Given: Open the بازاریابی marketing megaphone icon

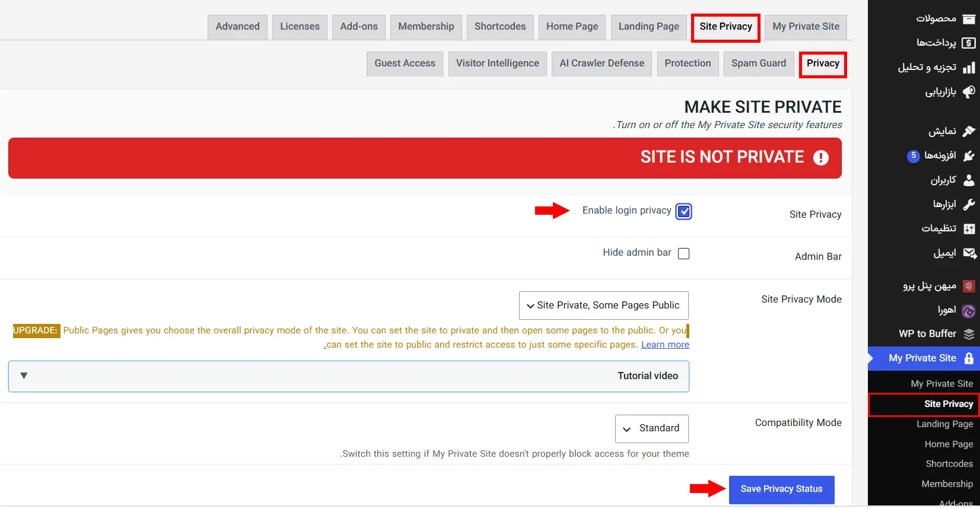Looking at the screenshot, I should click(969, 92).
